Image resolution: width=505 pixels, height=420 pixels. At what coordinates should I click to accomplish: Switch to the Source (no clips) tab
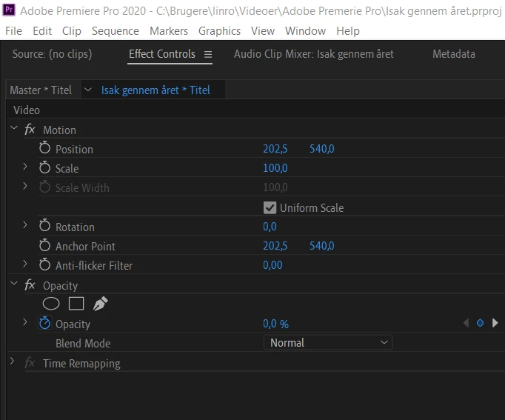[52, 54]
